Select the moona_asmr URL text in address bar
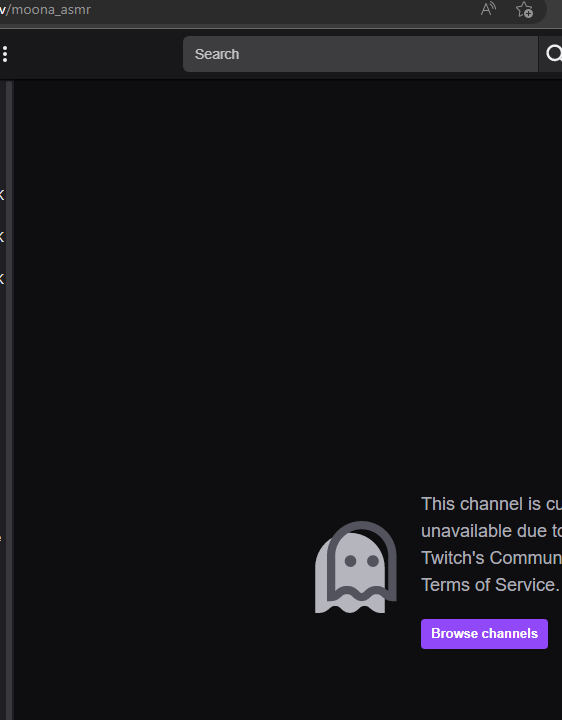The height and width of the screenshot is (720, 562). pyautogui.click(x=50, y=10)
